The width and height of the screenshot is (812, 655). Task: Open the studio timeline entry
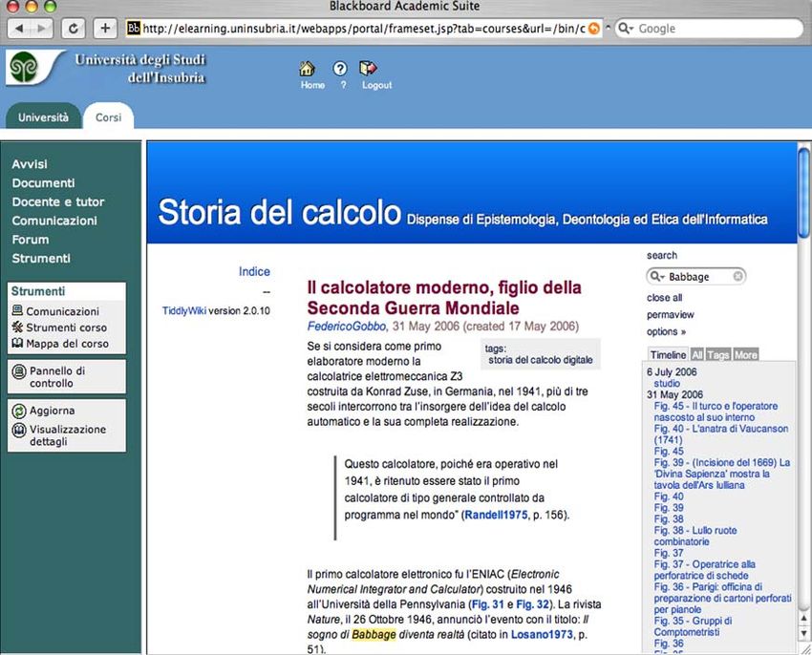point(667,383)
